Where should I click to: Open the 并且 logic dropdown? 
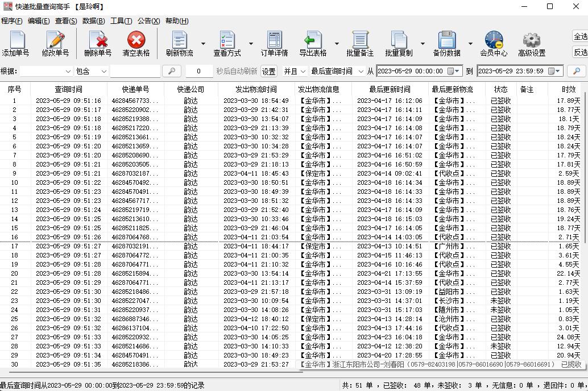pos(303,71)
